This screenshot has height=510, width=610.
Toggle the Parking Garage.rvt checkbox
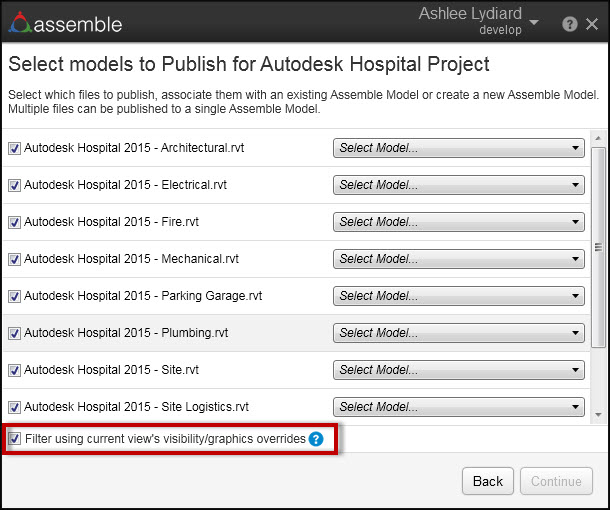click(14, 296)
